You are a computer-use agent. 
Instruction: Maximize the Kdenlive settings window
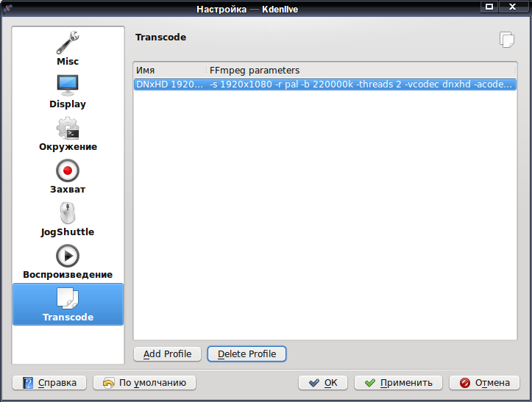pyautogui.click(x=489, y=7)
